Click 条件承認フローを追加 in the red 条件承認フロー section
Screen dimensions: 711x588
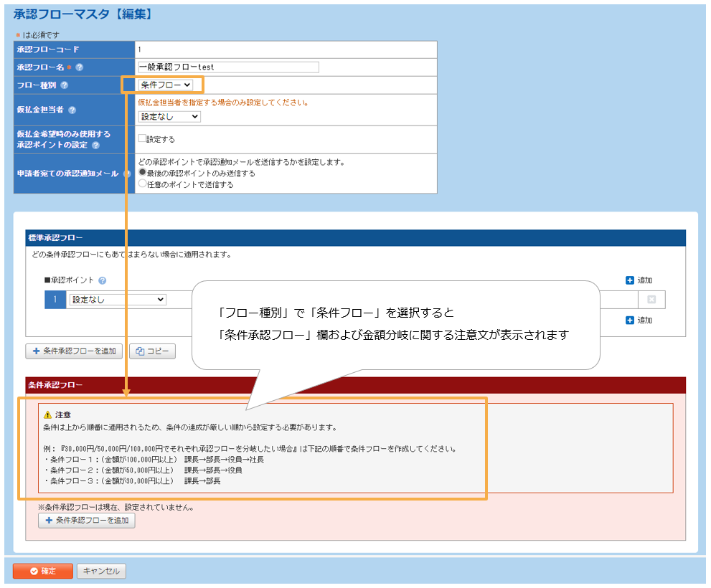tap(87, 521)
